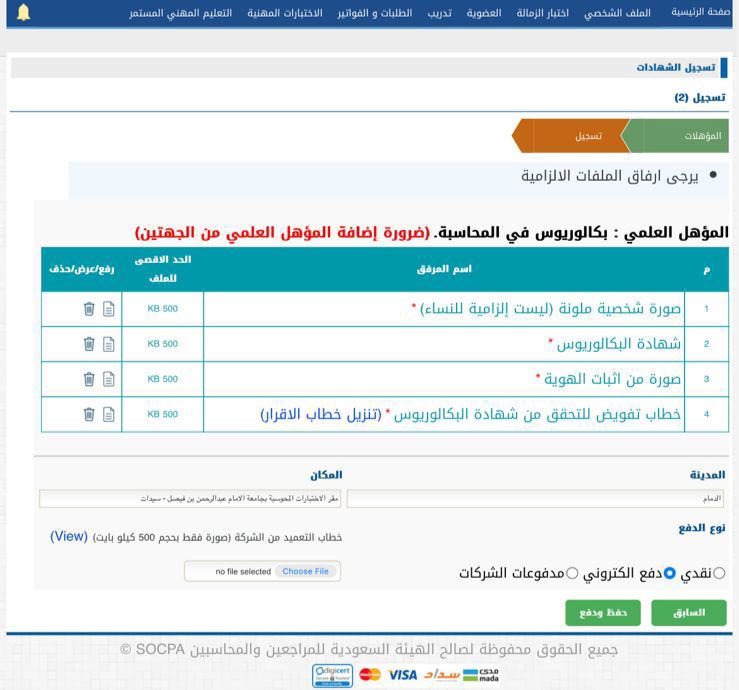This screenshot has width=739, height=690.
Task: Go to the تسجيل wizard step
Action: pyautogui.click(x=570, y=136)
